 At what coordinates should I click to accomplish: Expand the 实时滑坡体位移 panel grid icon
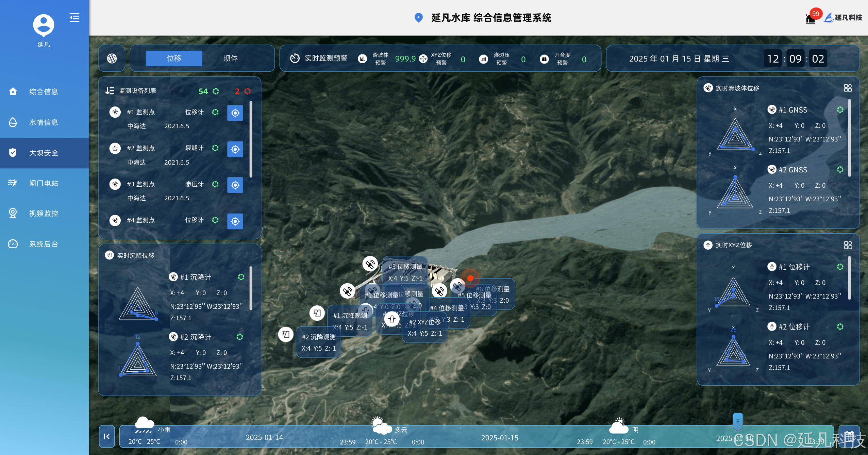[x=848, y=88]
